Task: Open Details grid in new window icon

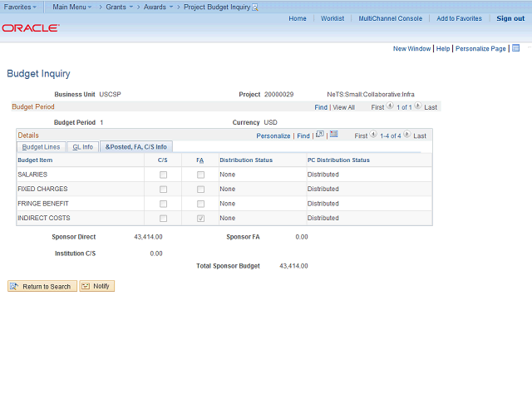Action: click(x=320, y=135)
